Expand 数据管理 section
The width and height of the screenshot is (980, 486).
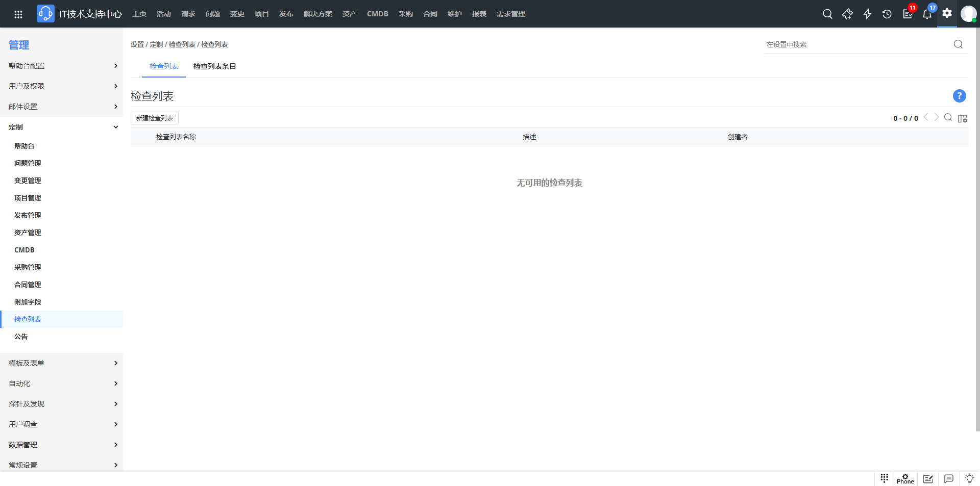61,445
